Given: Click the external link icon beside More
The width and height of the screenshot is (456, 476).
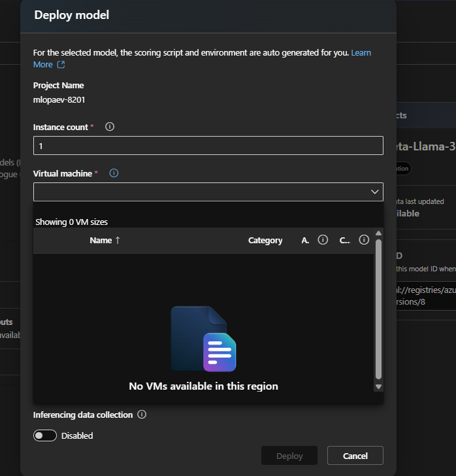Looking at the screenshot, I should [x=61, y=64].
